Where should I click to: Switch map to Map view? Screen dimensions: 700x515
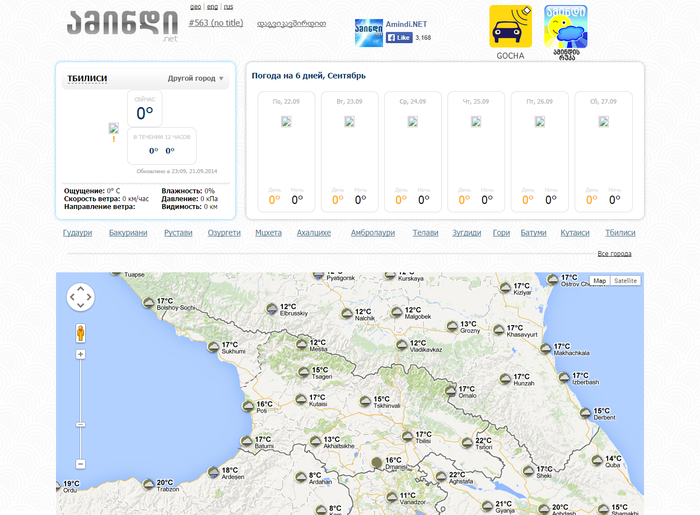point(600,281)
